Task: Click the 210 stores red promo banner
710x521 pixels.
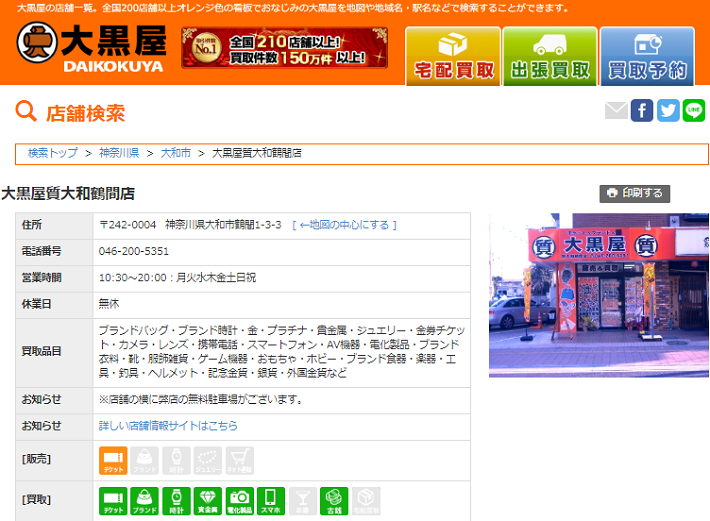Action: click(x=284, y=48)
